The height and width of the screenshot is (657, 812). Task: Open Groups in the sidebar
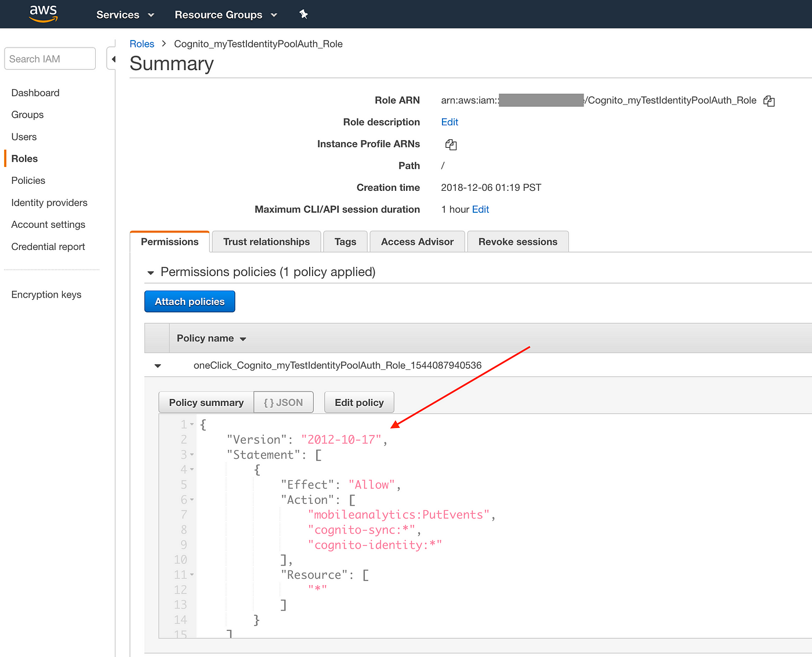tap(27, 115)
